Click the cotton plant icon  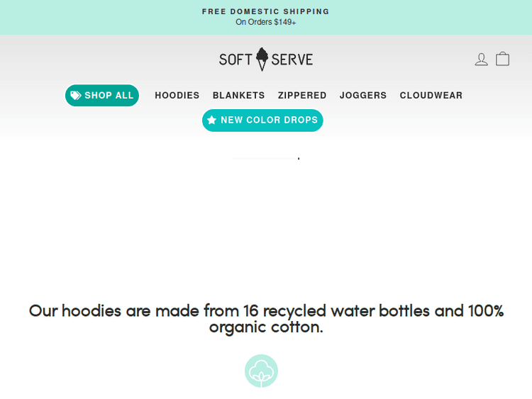(261, 371)
